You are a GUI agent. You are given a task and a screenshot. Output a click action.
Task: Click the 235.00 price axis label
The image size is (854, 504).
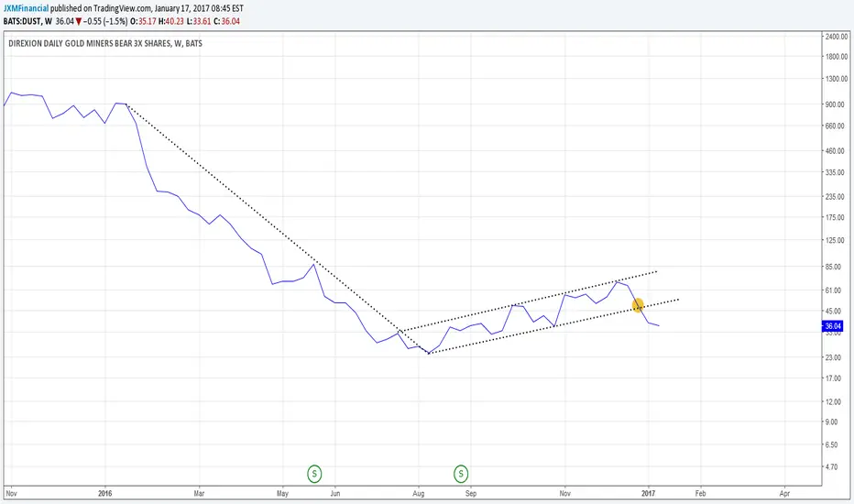click(x=835, y=197)
